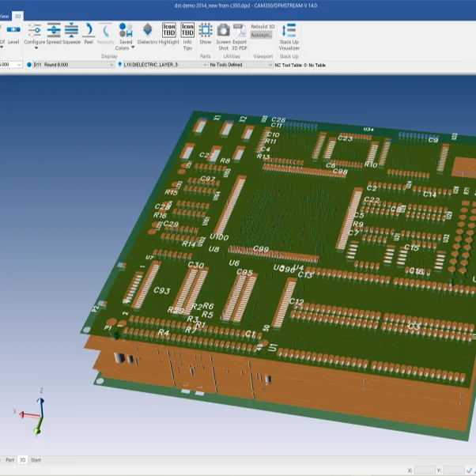Click the C14 label on board
The image size is (476, 476).
(x=430, y=194)
